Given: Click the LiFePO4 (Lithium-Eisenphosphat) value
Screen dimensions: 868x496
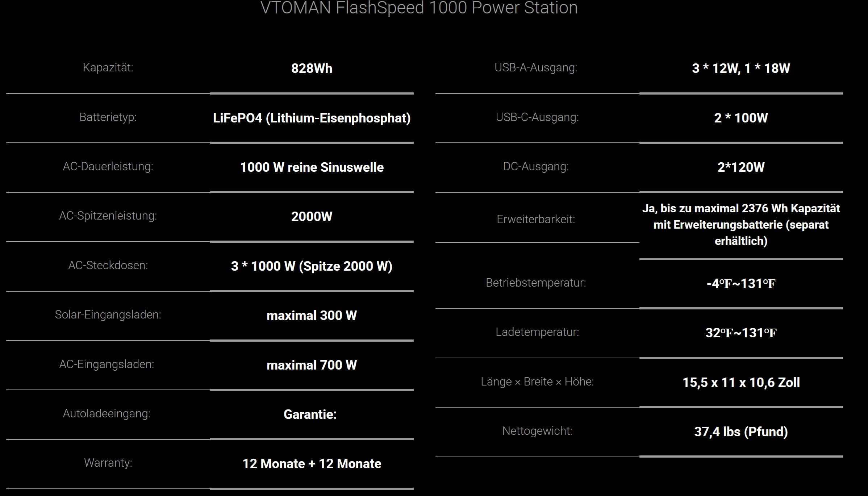Looking at the screenshot, I should [312, 118].
